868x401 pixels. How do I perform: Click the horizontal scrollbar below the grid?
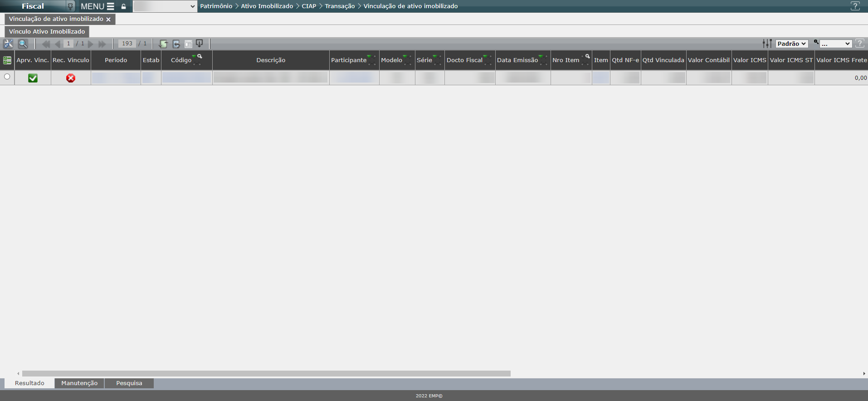click(266, 374)
